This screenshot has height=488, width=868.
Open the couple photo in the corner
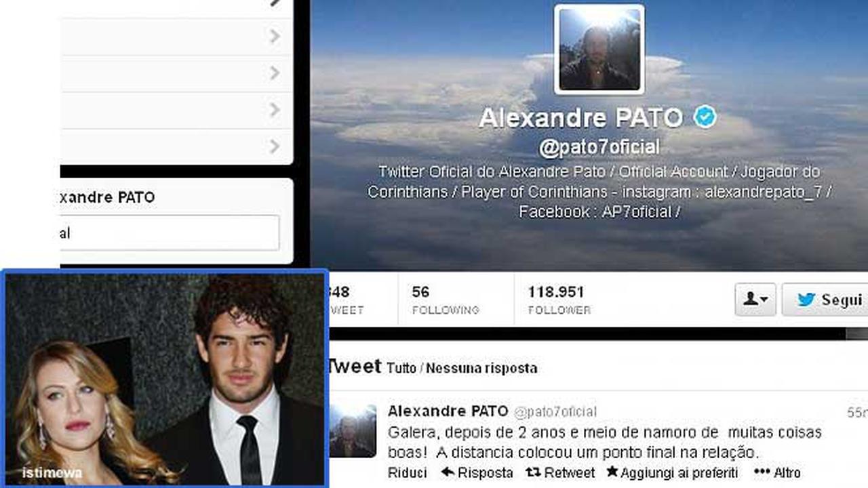[x=165, y=378]
